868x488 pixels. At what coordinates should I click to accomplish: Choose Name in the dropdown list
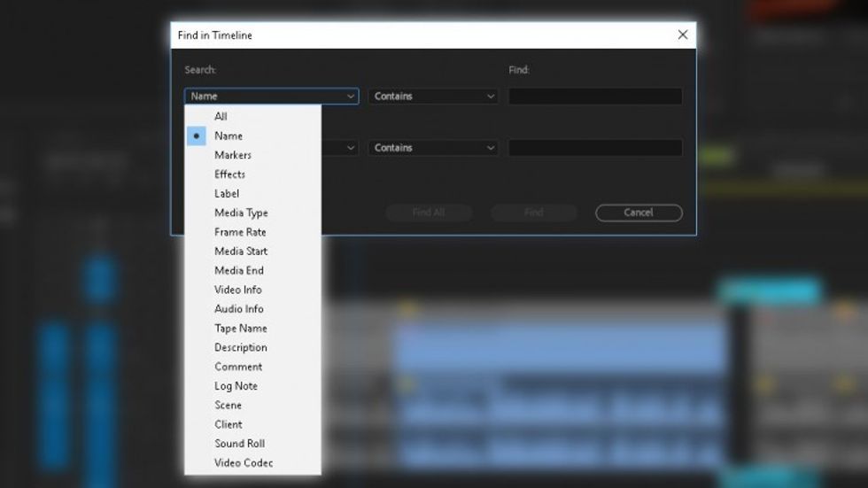(252, 136)
